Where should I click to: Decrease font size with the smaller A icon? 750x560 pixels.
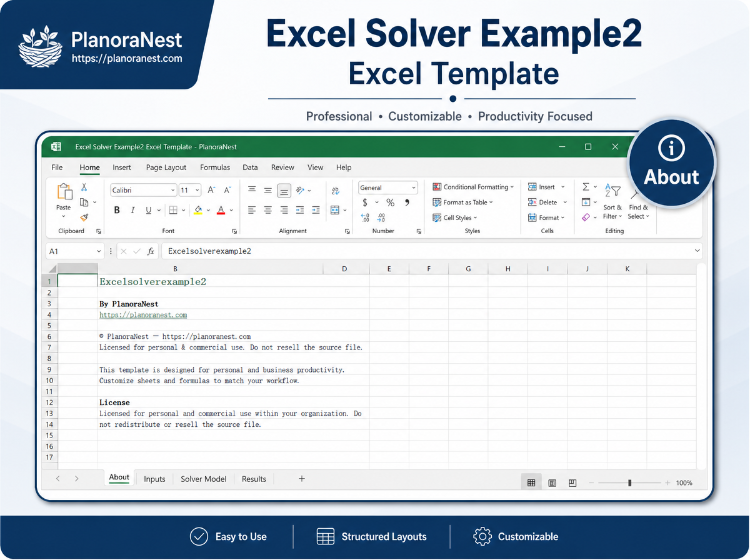click(227, 190)
